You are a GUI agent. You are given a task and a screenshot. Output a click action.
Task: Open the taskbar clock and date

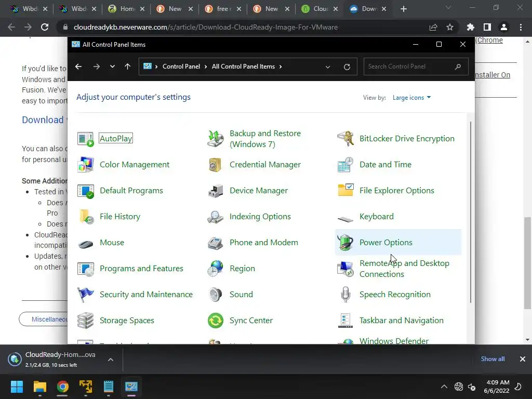[x=497, y=387]
